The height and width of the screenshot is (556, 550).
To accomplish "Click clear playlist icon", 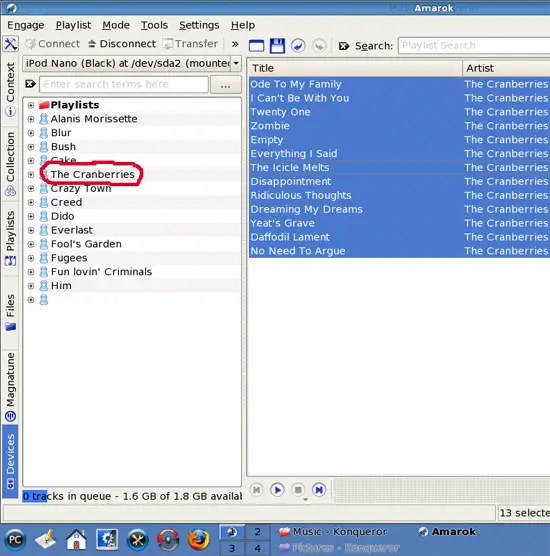I will [x=256, y=46].
